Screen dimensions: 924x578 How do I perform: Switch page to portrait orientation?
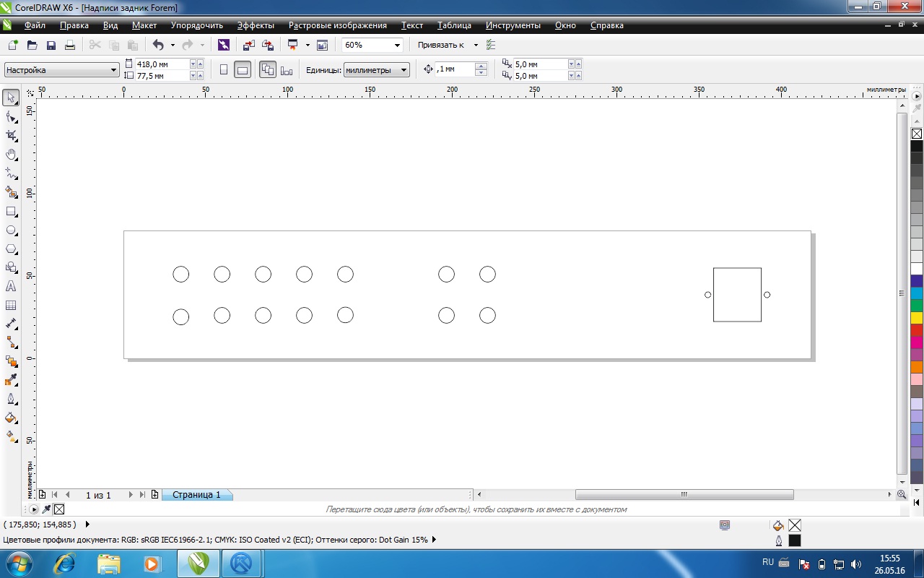[224, 70]
